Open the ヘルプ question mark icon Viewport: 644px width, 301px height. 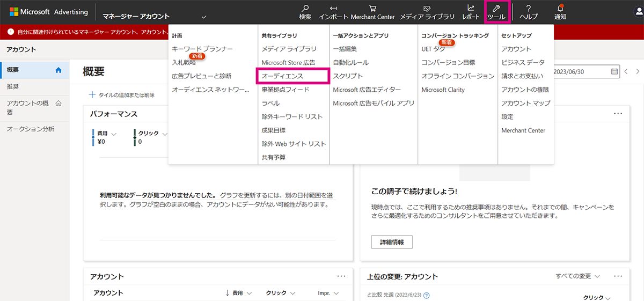[x=529, y=8]
